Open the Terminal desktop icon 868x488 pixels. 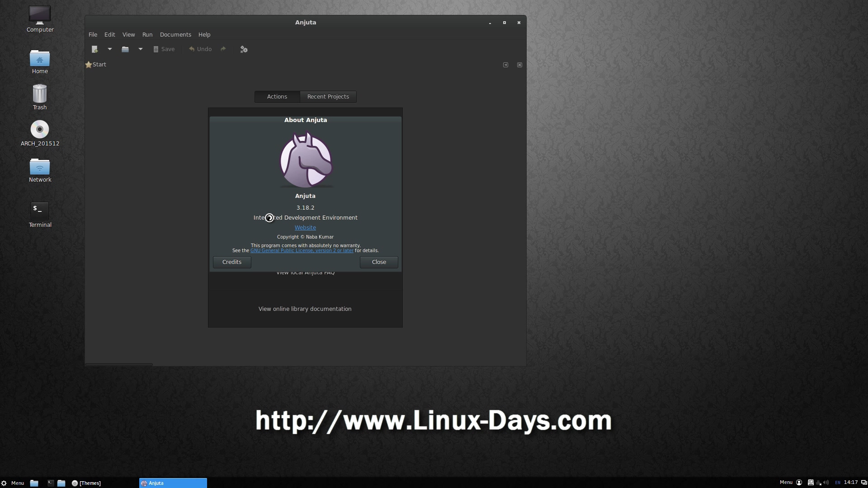[x=40, y=215]
